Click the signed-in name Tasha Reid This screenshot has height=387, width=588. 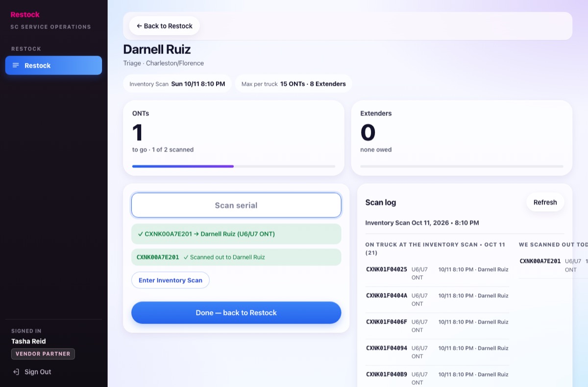click(28, 341)
